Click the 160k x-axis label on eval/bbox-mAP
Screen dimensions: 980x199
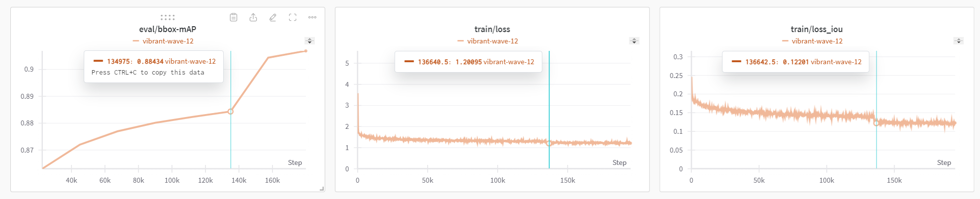pyautogui.click(x=272, y=180)
